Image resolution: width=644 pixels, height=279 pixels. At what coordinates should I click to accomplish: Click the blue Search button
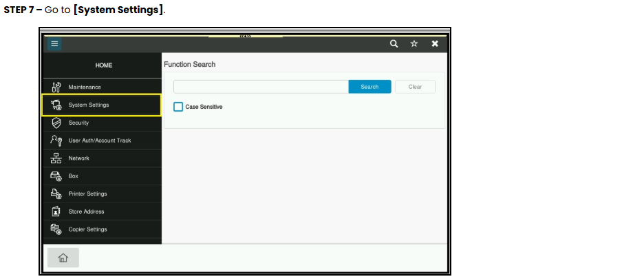[369, 87]
